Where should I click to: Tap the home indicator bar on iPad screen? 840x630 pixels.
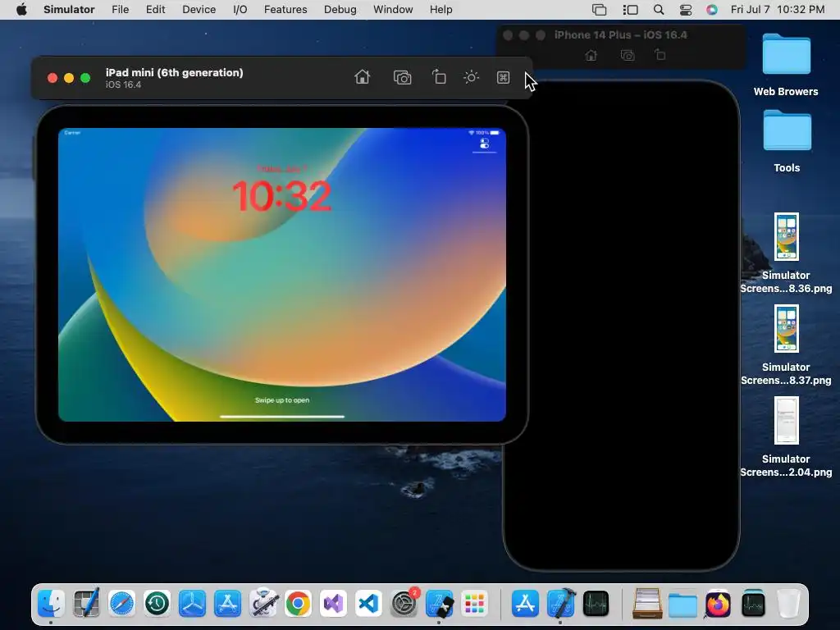(x=282, y=416)
